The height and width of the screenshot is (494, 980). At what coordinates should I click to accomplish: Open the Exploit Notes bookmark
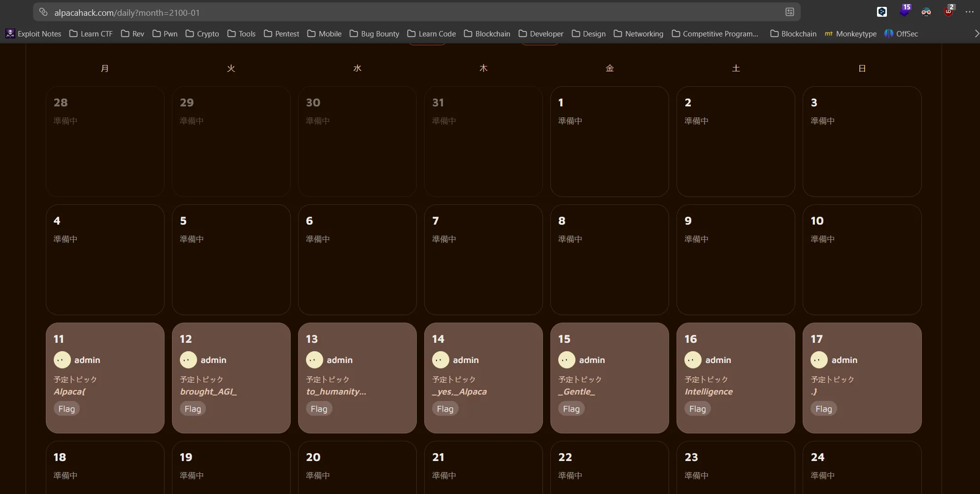pos(34,33)
